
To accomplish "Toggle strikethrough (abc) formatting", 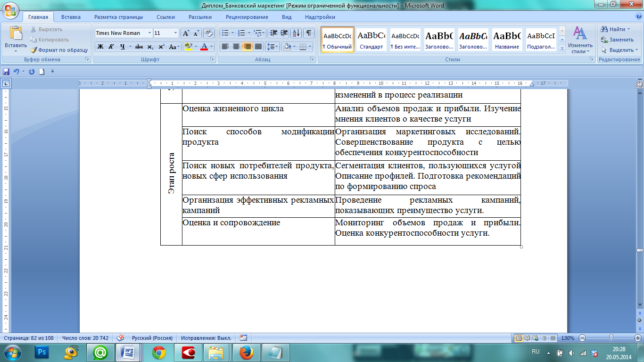I will click(139, 47).
